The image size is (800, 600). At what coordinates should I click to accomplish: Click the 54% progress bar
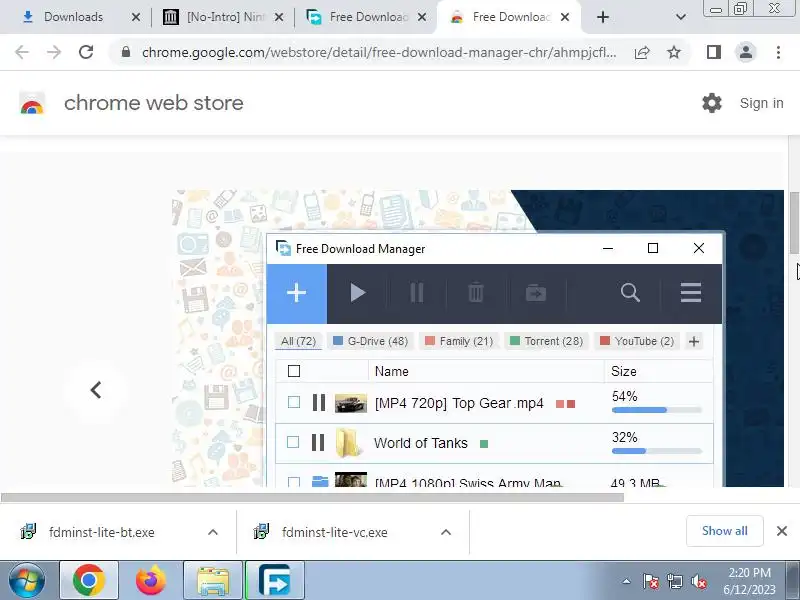657,410
